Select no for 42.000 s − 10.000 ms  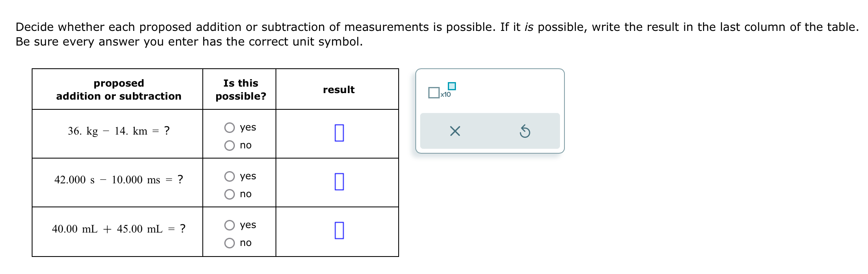[x=229, y=194]
